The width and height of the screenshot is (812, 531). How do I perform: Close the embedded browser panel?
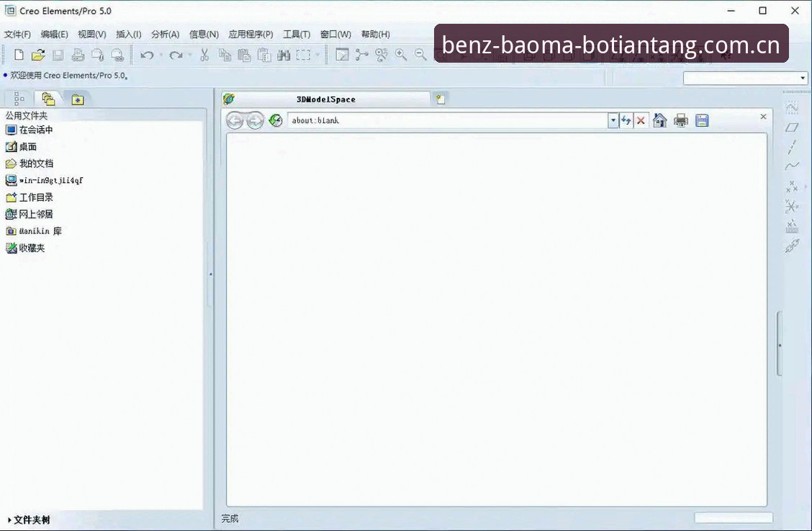763,117
